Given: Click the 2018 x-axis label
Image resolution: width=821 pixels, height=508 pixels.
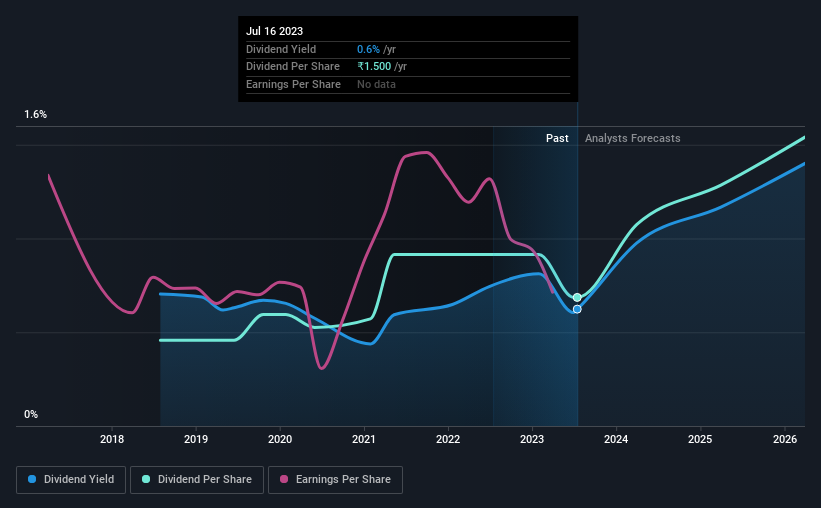Looking at the screenshot, I should 112,439.
